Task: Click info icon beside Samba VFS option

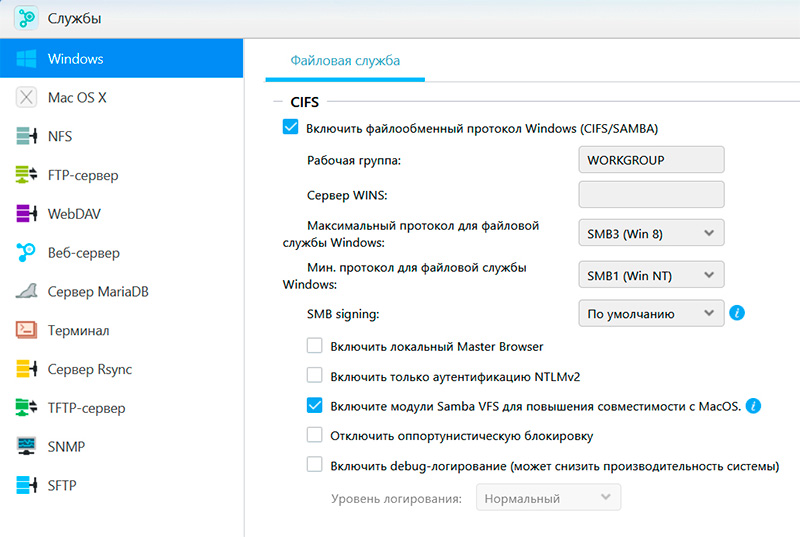Action: pos(754,406)
